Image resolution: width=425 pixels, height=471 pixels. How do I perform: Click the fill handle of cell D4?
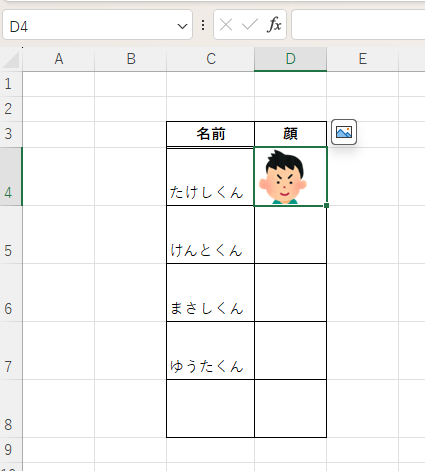pyautogui.click(x=326, y=206)
